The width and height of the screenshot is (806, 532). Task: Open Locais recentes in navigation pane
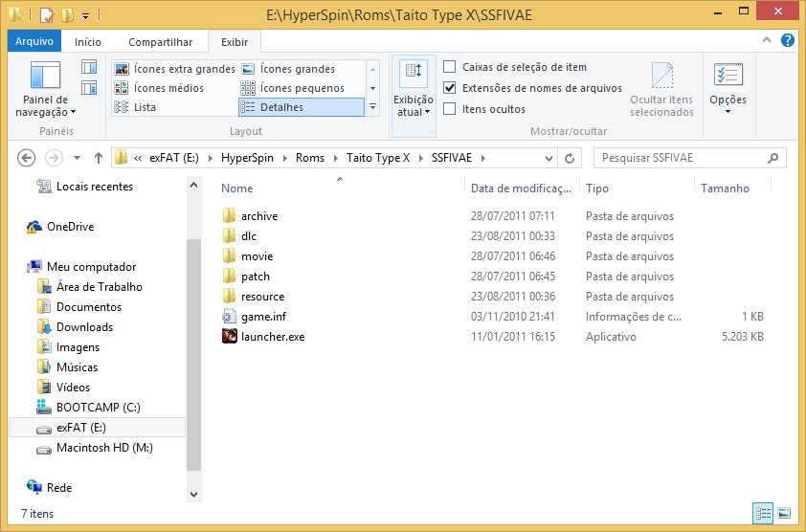[x=85, y=186]
